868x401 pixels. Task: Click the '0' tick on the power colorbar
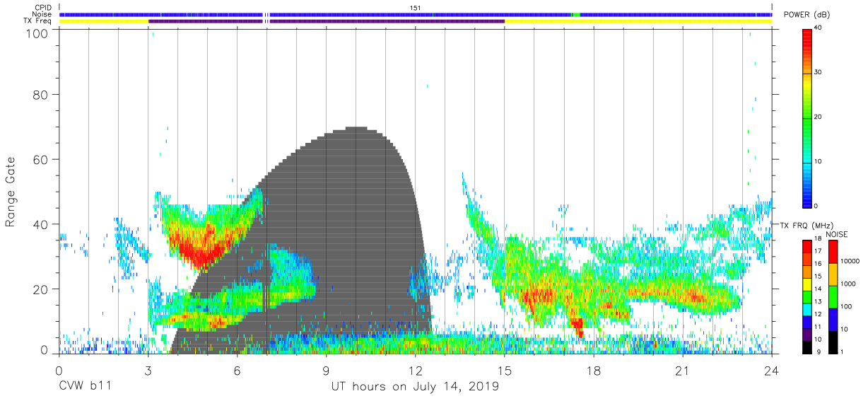tap(816, 206)
